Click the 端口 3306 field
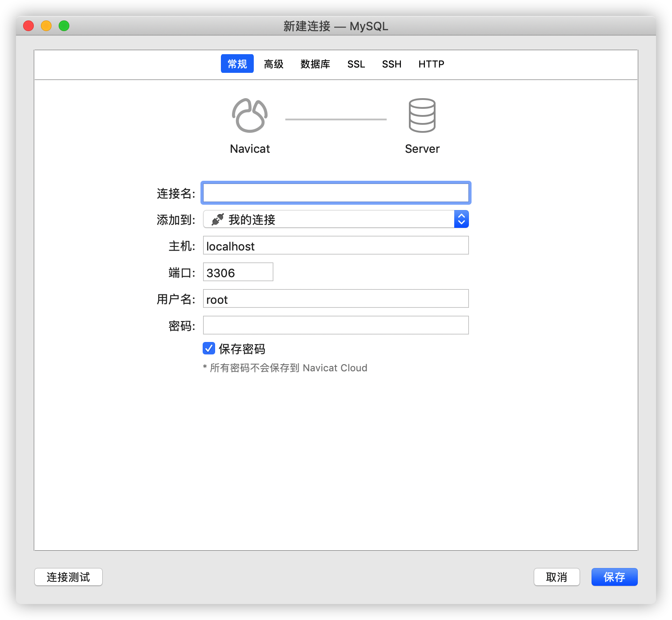 click(x=238, y=272)
